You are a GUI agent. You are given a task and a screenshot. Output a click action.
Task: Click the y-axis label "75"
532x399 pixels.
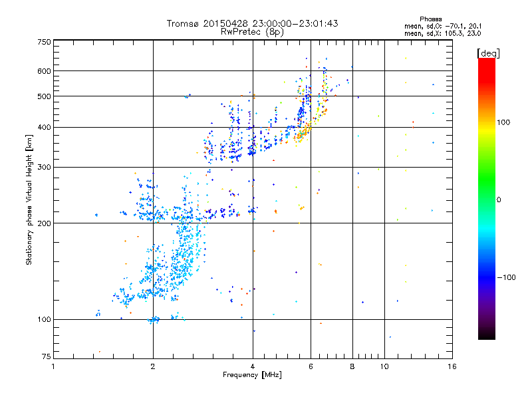coord(47,356)
